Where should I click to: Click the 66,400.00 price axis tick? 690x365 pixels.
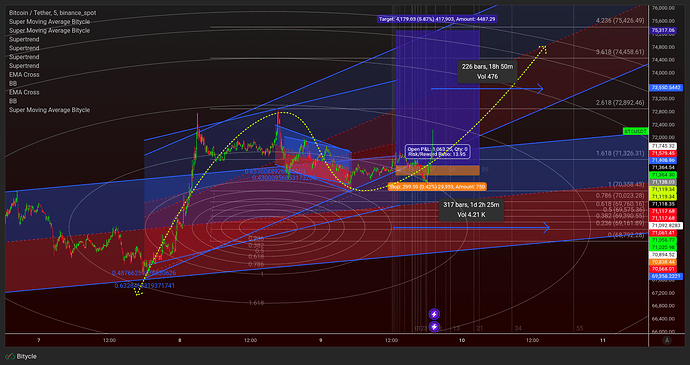click(663, 318)
